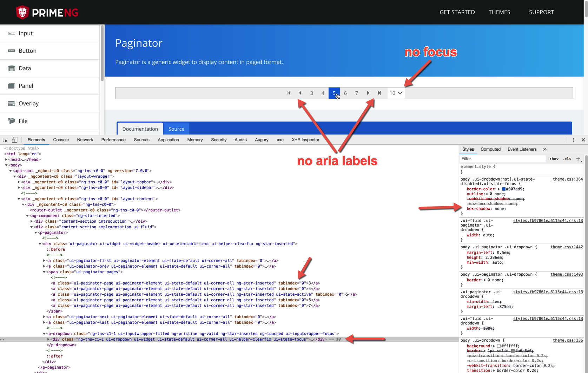
Task: Switch to the Source tab above the documentation
Action: 176,129
